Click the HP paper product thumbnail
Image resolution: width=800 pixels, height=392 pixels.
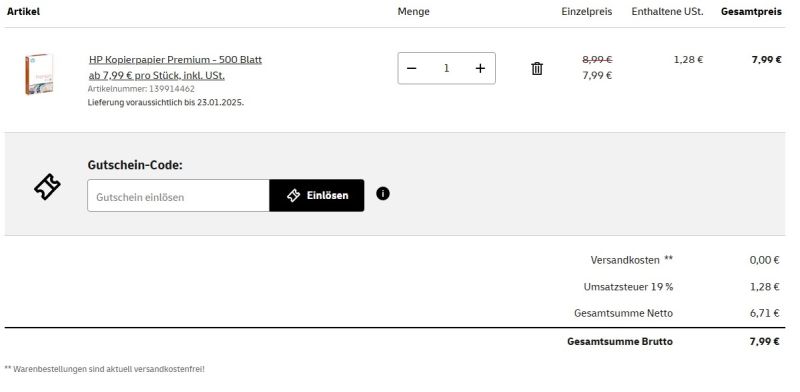[x=39, y=74]
